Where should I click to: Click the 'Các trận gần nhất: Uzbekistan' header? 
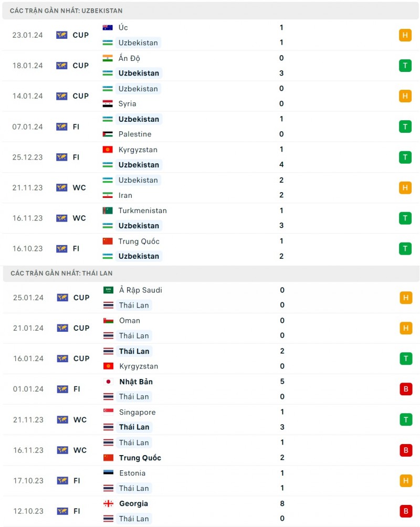coord(66,10)
